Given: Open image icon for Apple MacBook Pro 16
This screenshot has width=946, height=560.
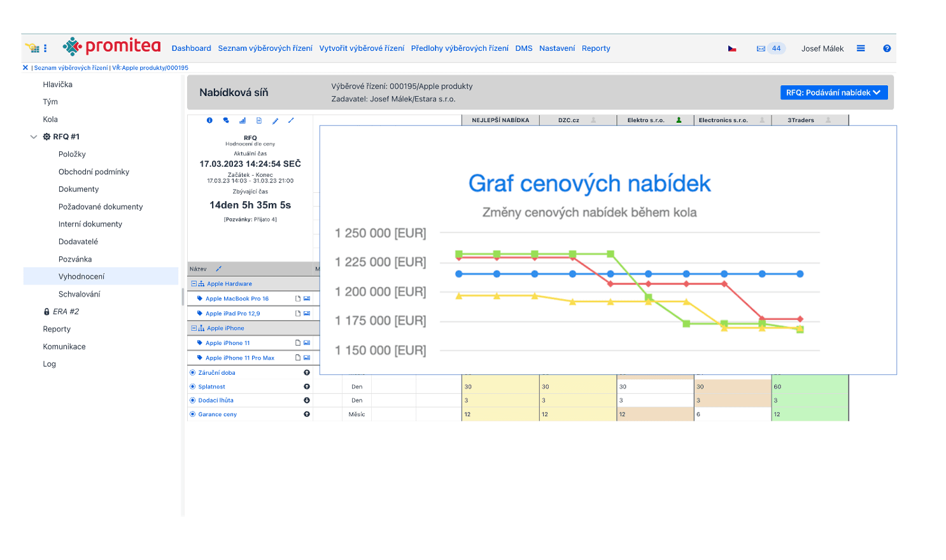Looking at the screenshot, I should point(307,298).
